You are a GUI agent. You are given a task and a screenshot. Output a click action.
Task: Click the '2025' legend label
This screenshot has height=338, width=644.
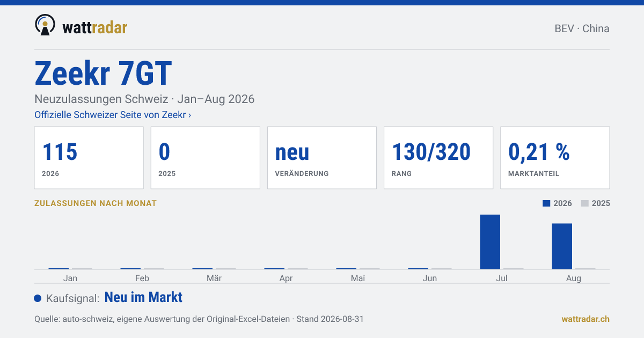pyautogui.click(x=601, y=203)
